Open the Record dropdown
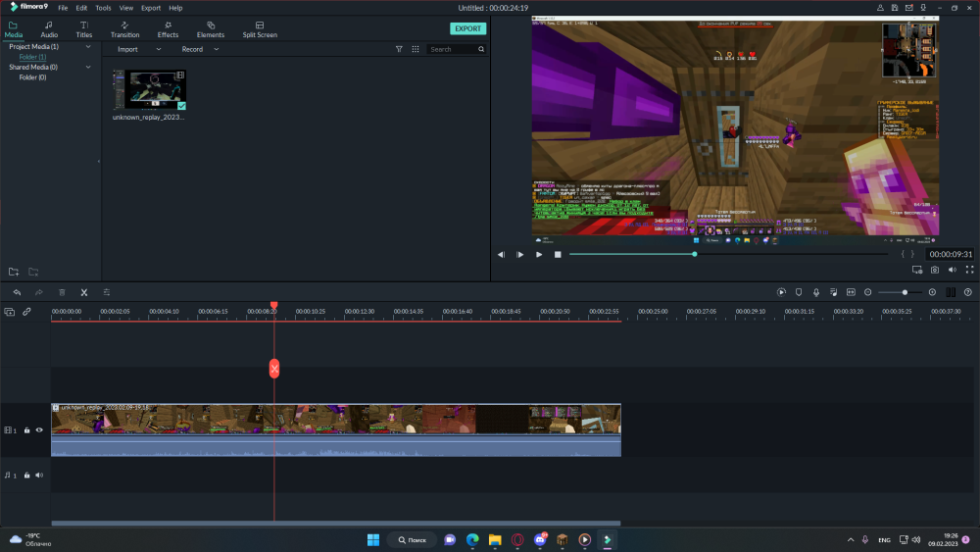 200,49
